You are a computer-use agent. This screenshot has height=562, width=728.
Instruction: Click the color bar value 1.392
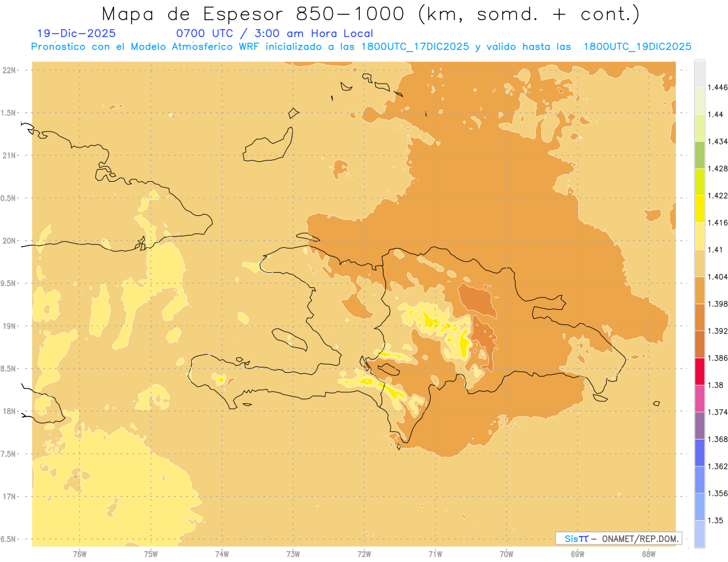(x=718, y=331)
